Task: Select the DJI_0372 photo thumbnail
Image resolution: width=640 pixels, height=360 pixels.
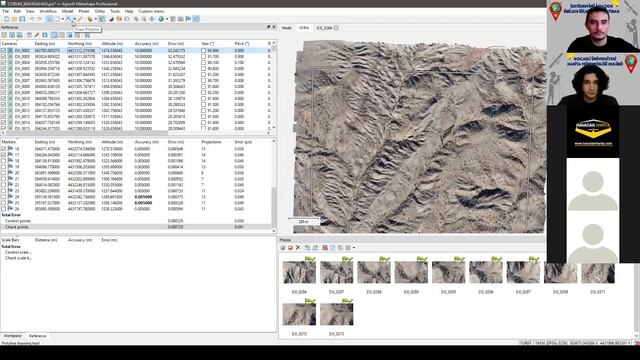Action: [x=299, y=314]
